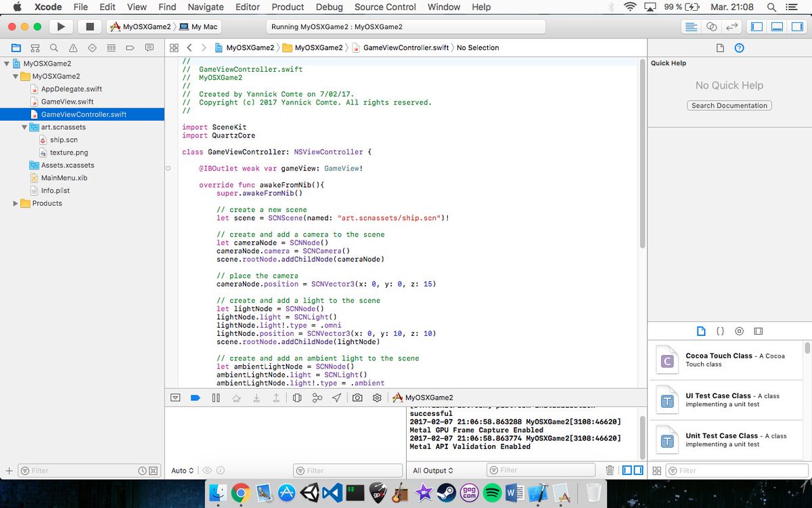Toggle the Debug area visibility
This screenshot has width=812, height=508.
pos(777,26)
